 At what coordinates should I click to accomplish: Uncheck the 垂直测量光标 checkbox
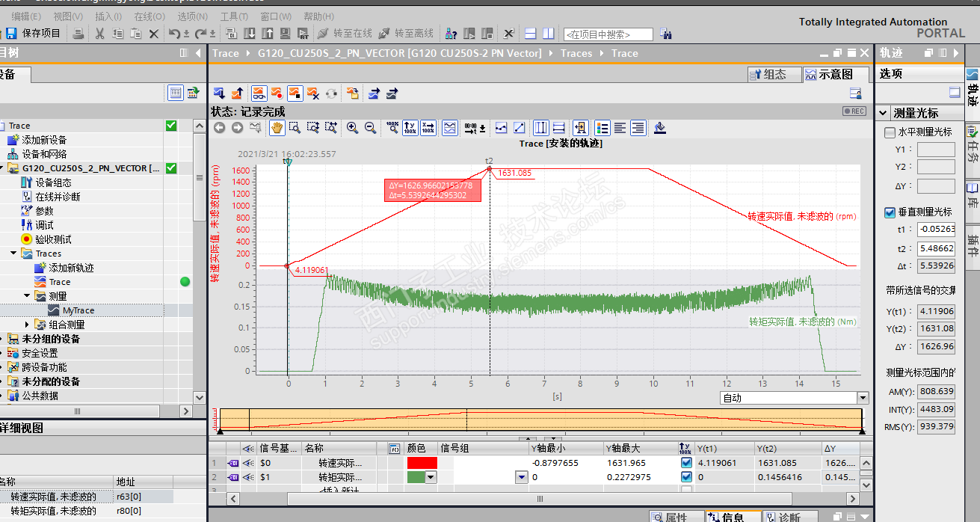(890, 212)
